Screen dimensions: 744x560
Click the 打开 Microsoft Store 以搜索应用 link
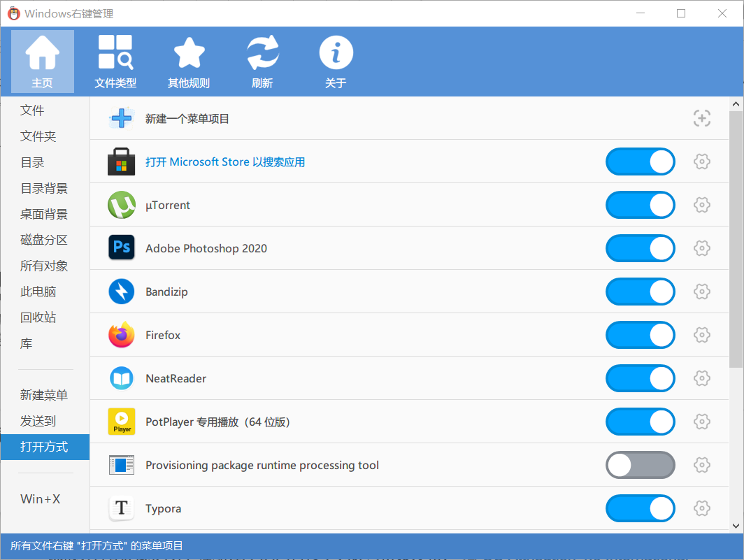click(x=224, y=162)
